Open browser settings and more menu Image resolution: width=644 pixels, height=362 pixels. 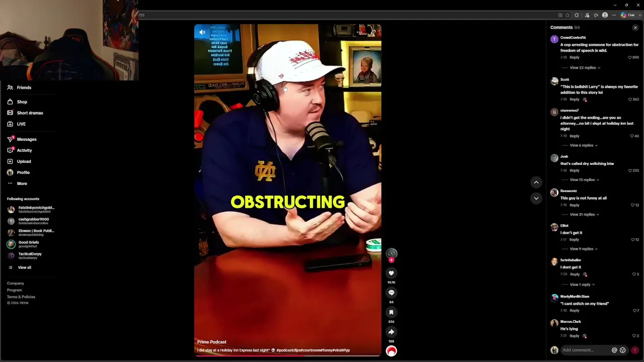(614, 15)
